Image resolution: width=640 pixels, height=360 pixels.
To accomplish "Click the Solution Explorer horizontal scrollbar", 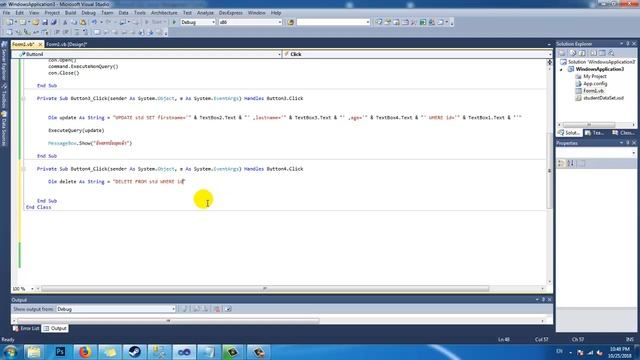I will coord(589,124).
